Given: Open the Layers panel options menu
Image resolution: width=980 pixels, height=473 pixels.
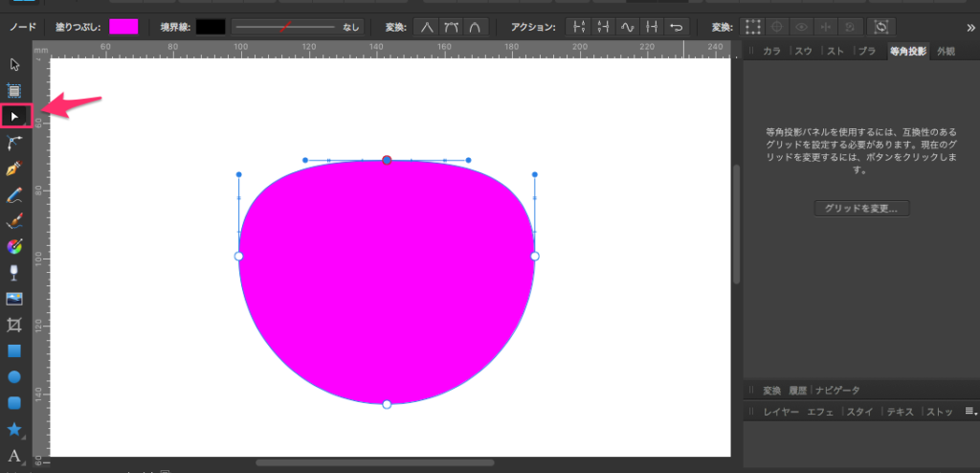Looking at the screenshot, I should (970, 412).
